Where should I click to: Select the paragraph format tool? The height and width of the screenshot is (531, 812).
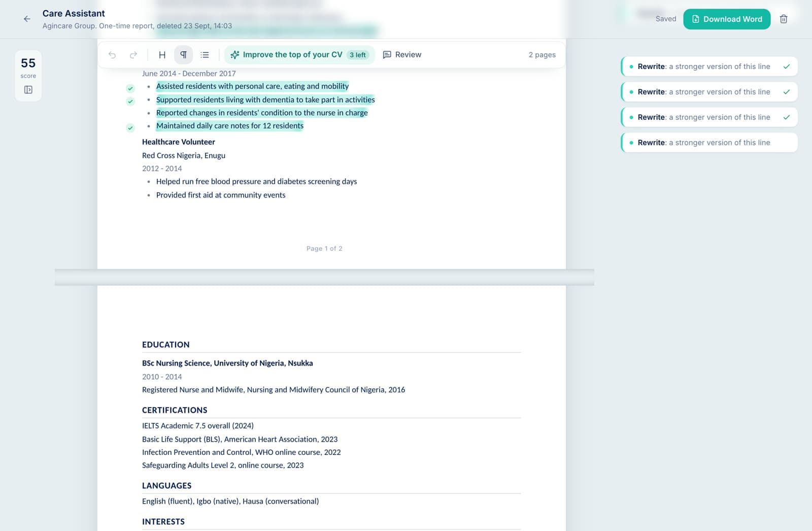184,55
